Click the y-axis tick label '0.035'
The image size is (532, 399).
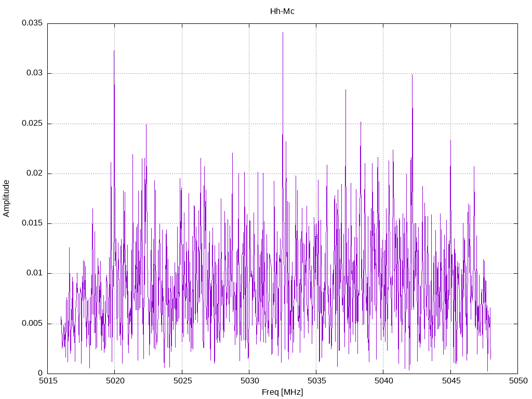click(32, 23)
